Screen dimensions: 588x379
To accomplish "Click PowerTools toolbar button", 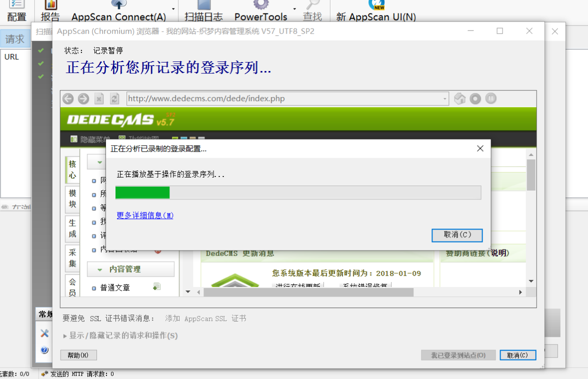I will (x=260, y=11).
